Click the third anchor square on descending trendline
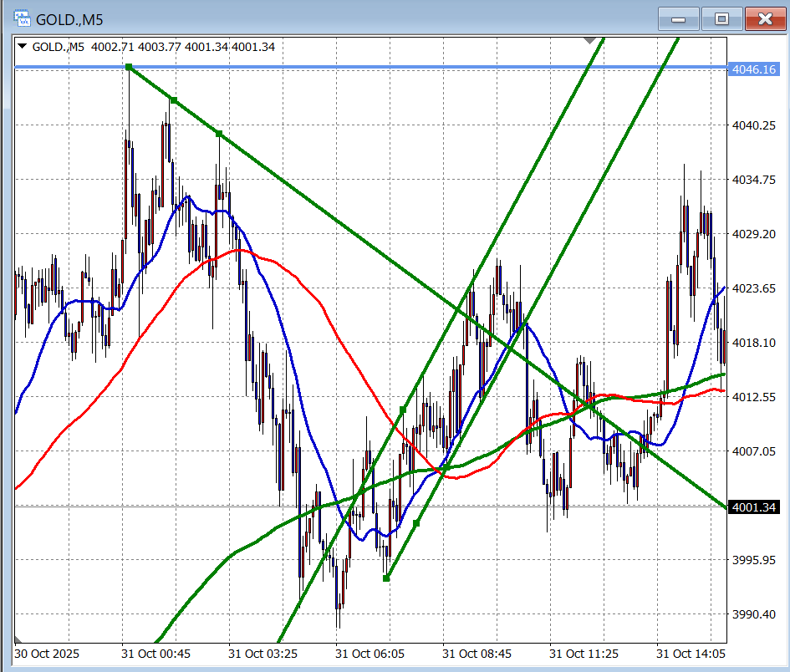The height and width of the screenshot is (672, 790). point(218,134)
